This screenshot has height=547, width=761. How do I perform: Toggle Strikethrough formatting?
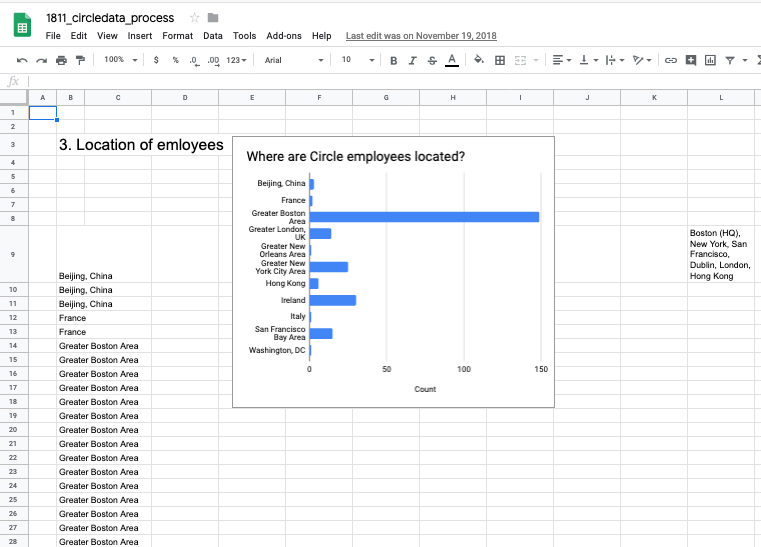[x=432, y=60]
